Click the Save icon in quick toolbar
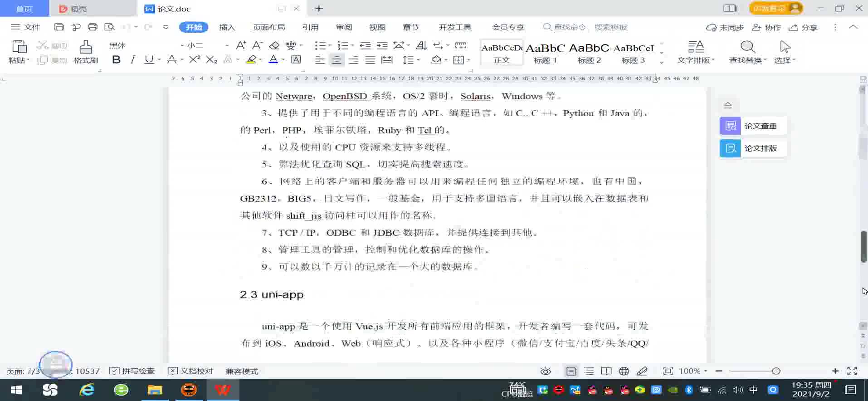Image resolution: width=868 pixels, height=401 pixels. (x=59, y=27)
